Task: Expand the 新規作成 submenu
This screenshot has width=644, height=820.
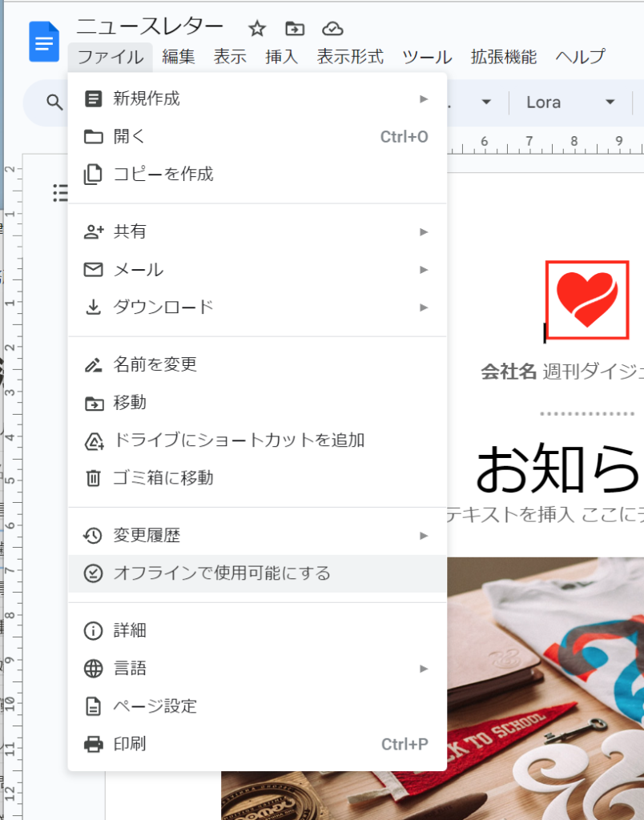Action: [x=147, y=98]
